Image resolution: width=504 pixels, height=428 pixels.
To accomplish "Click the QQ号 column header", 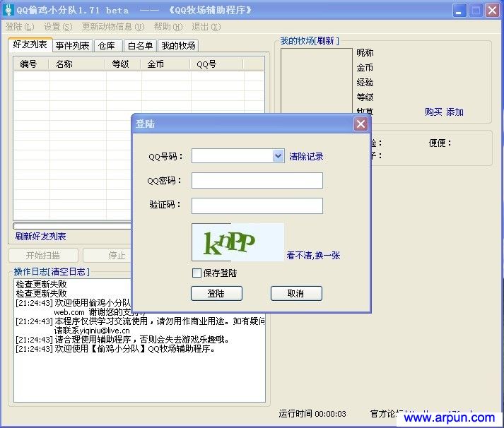I will [x=217, y=64].
